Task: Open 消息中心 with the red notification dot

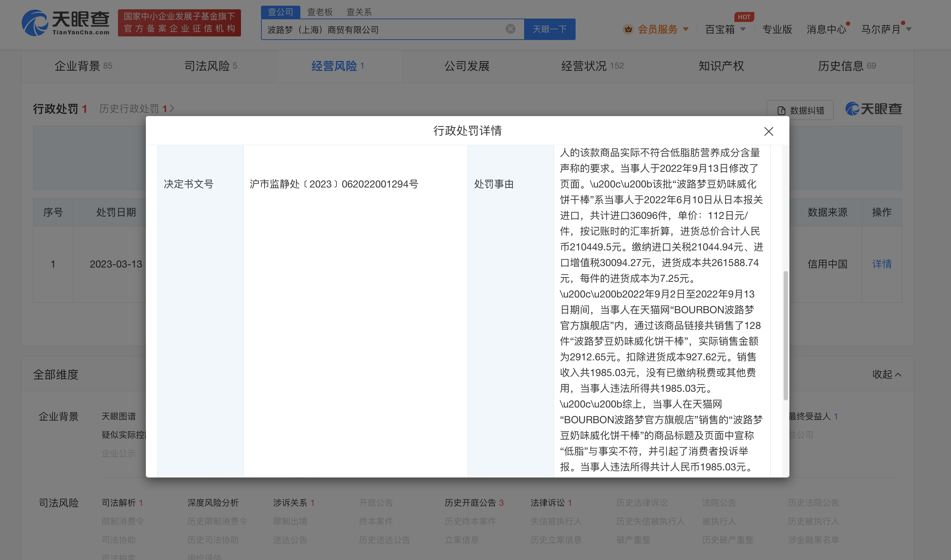Action: (x=826, y=29)
